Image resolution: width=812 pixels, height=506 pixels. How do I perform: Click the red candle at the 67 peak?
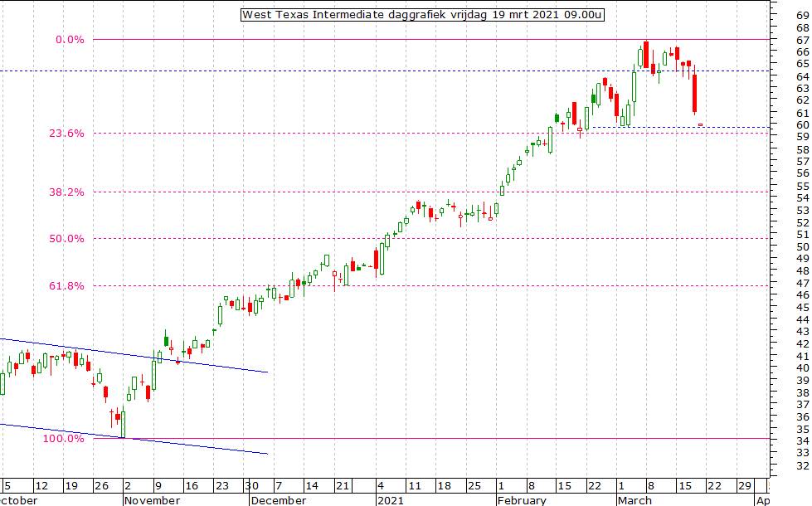pos(646,55)
